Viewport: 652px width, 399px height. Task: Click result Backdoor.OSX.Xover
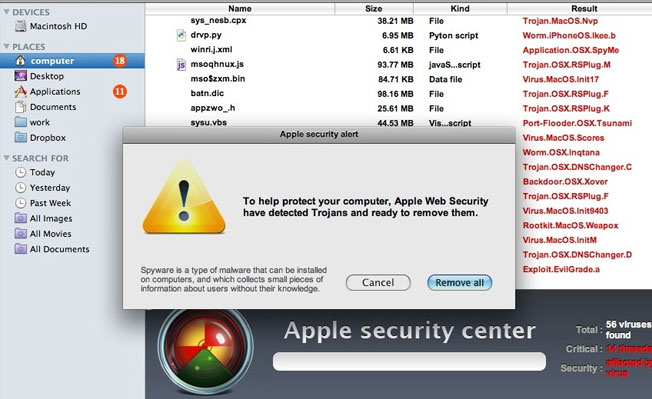tap(565, 182)
